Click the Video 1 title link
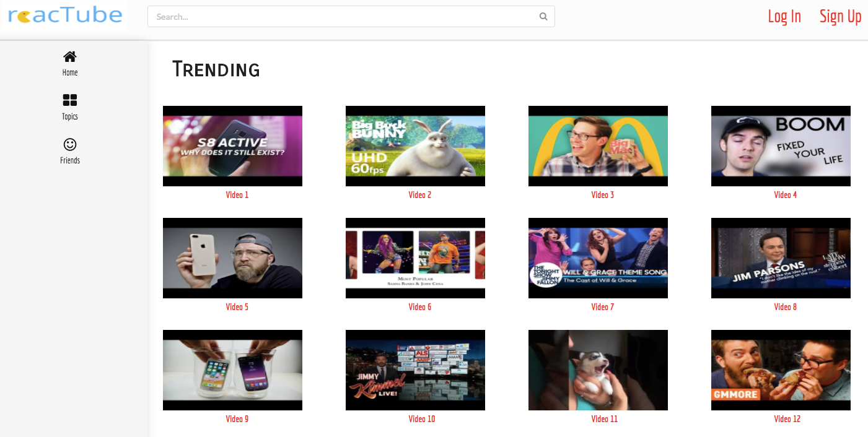 point(237,195)
